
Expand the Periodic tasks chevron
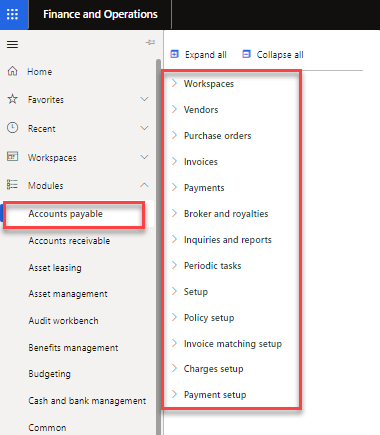174,265
